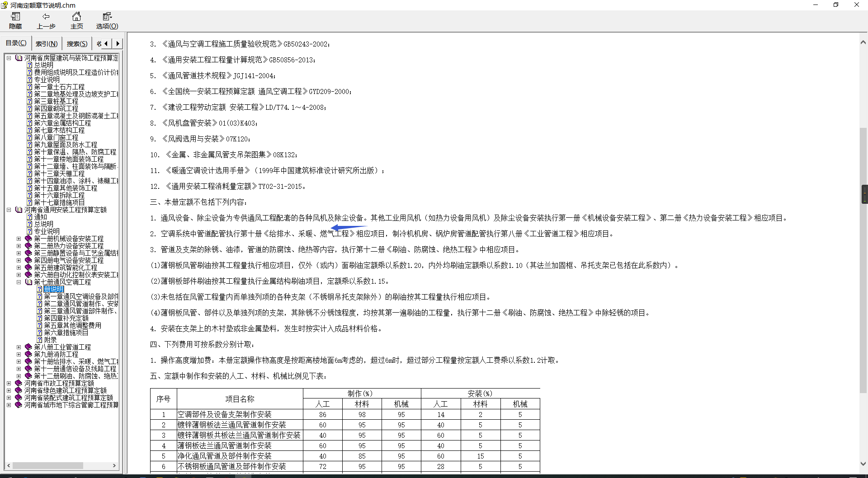Expand 第四册电气设备安装工程 node

click(19, 260)
